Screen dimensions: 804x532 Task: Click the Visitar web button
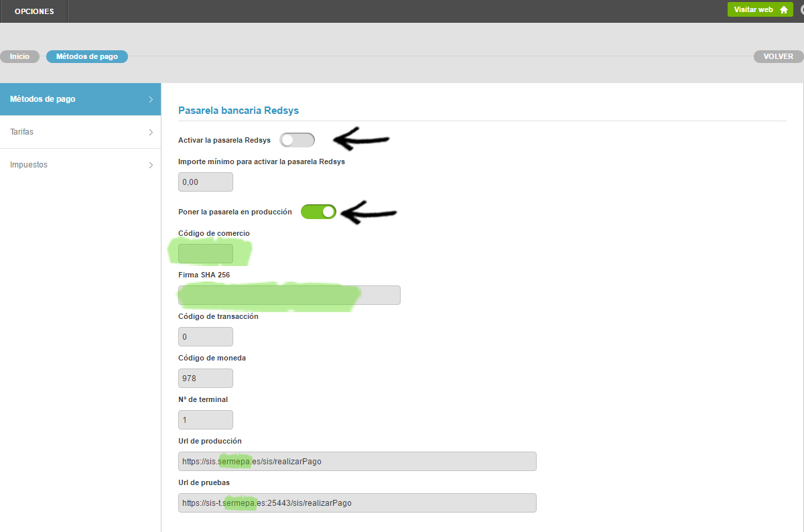pyautogui.click(x=760, y=9)
